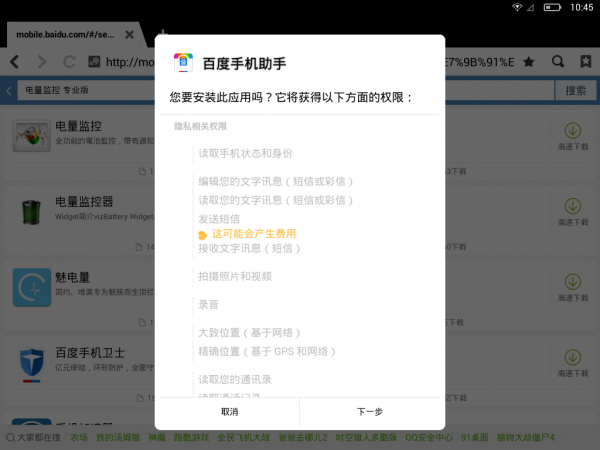Tap the 大致位置（基于网络） permission
The image size is (600, 450).
(249, 333)
